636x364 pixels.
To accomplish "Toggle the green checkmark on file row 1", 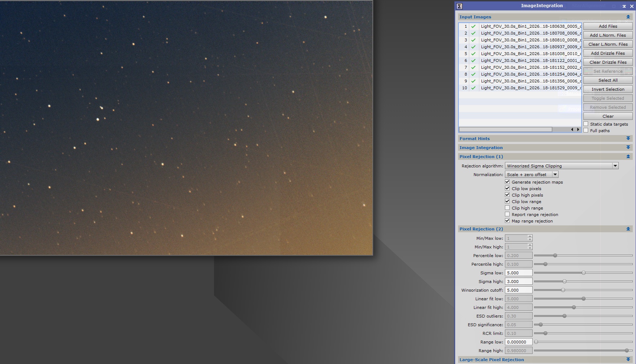I will click(x=473, y=26).
